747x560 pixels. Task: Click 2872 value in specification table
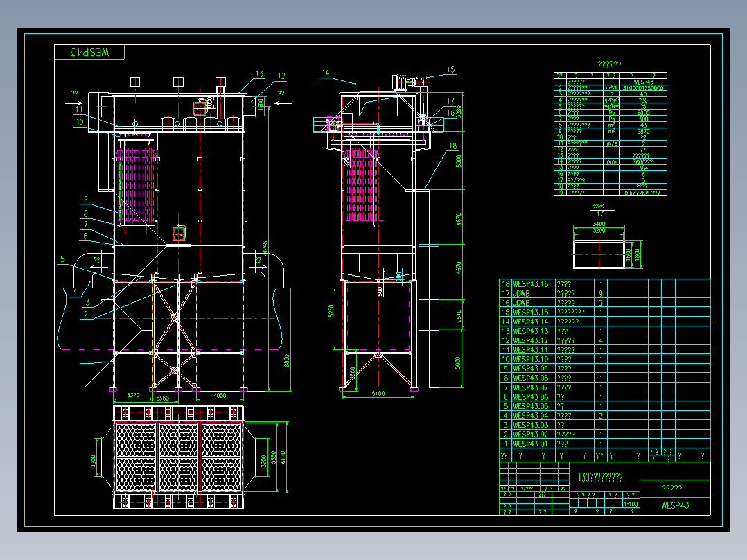tap(643, 131)
